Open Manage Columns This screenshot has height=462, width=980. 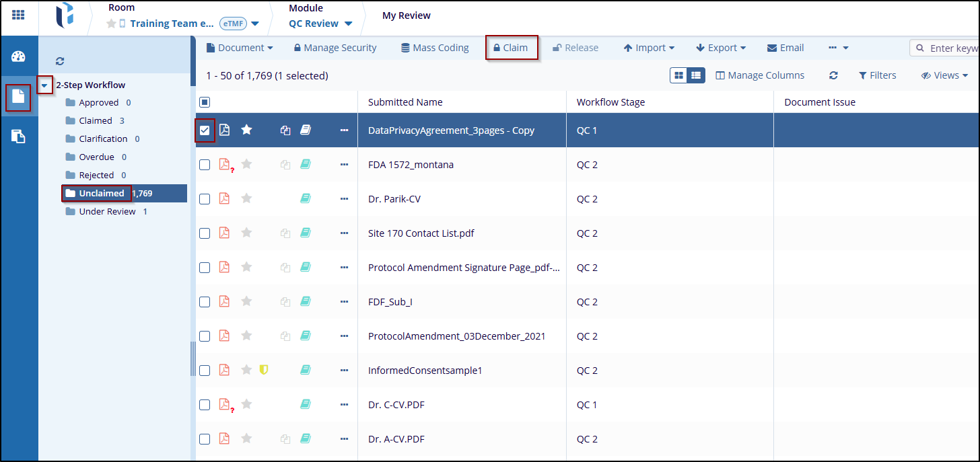760,75
